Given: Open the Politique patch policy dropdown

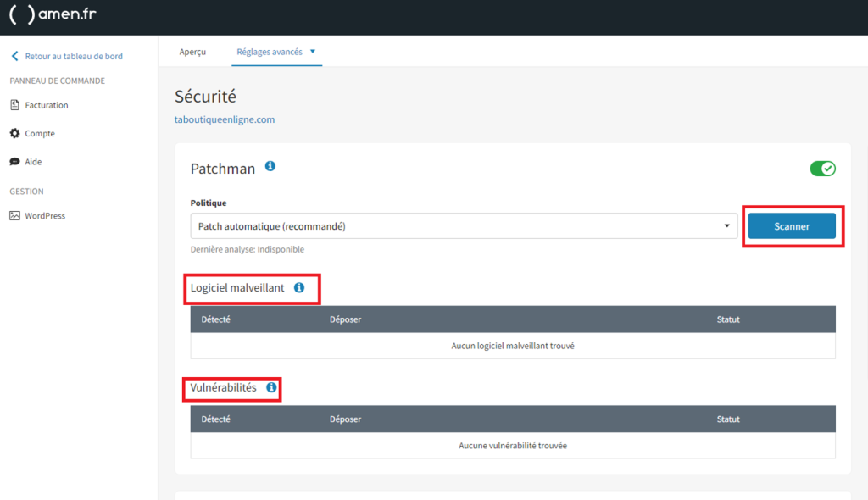Looking at the screenshot, I should pyautogui.click(x=463, y=226).
